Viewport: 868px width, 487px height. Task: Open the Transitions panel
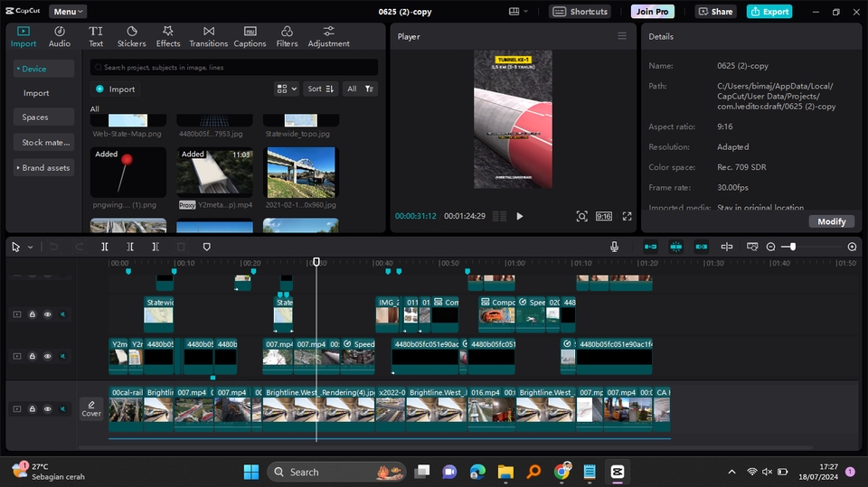(209, 36)
